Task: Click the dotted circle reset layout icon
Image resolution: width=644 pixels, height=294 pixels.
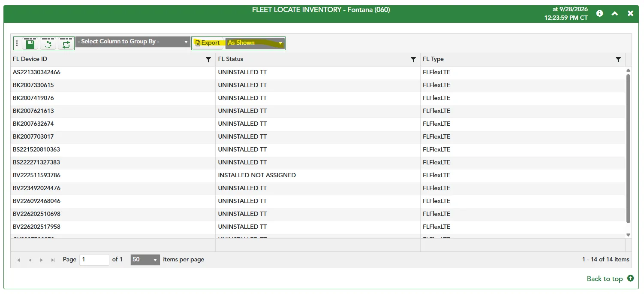Action: click(x=48, y=43)
